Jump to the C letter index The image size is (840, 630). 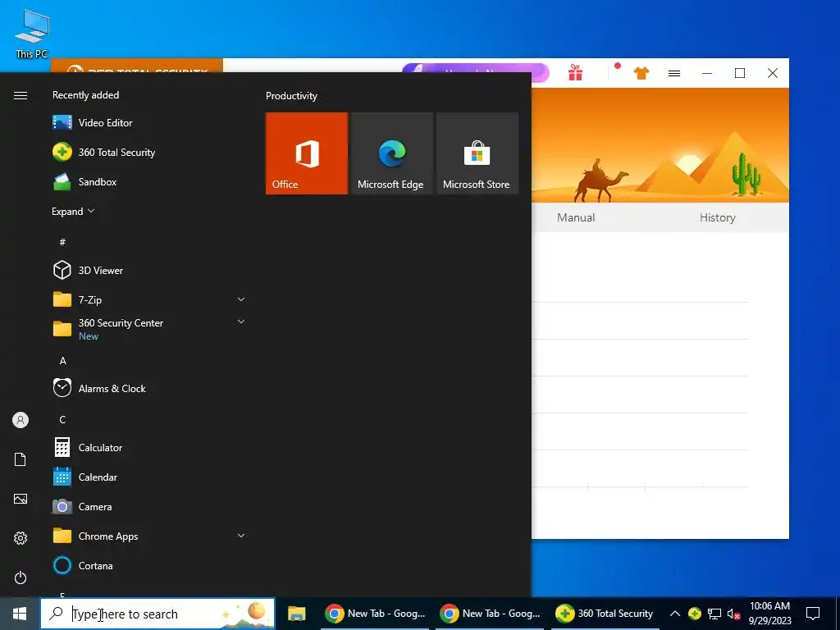[x=62, y=419]
